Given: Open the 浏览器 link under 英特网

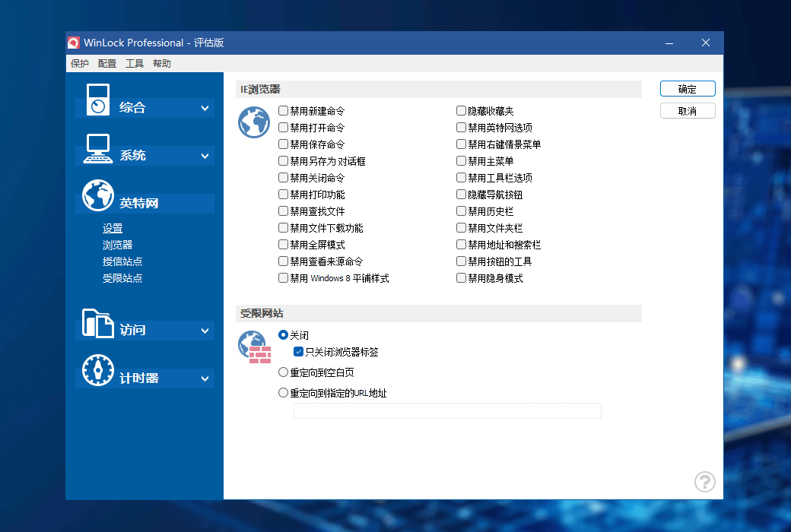Looking at the screenshot, I should tap(118, 245).
